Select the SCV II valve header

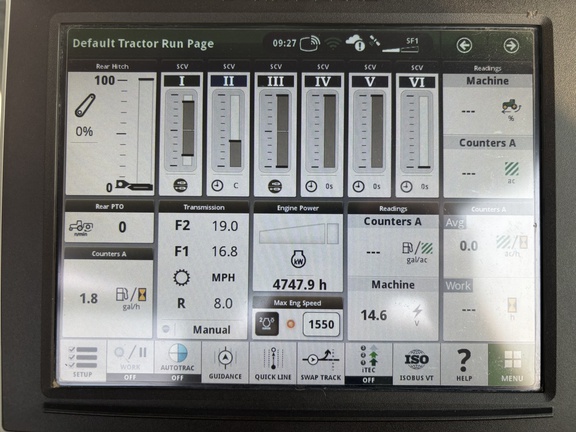(228, 81)
